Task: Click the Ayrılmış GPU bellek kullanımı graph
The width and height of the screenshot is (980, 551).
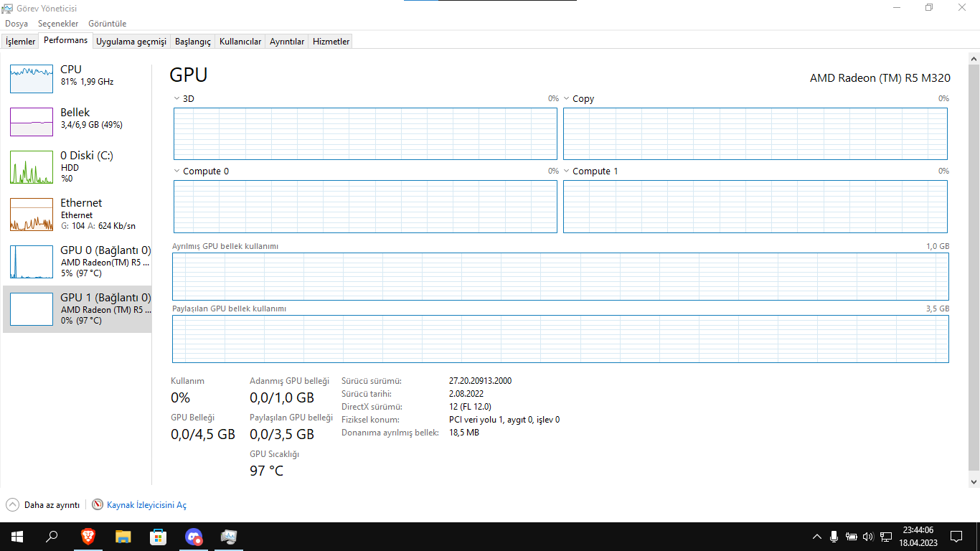Action: 560,276
